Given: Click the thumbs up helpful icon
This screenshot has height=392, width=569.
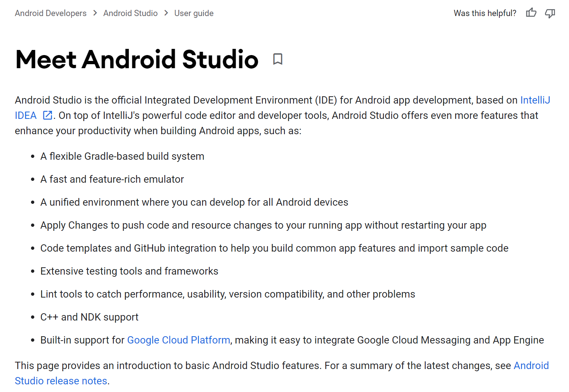Looking at the screenshot, I should point(531,13).
